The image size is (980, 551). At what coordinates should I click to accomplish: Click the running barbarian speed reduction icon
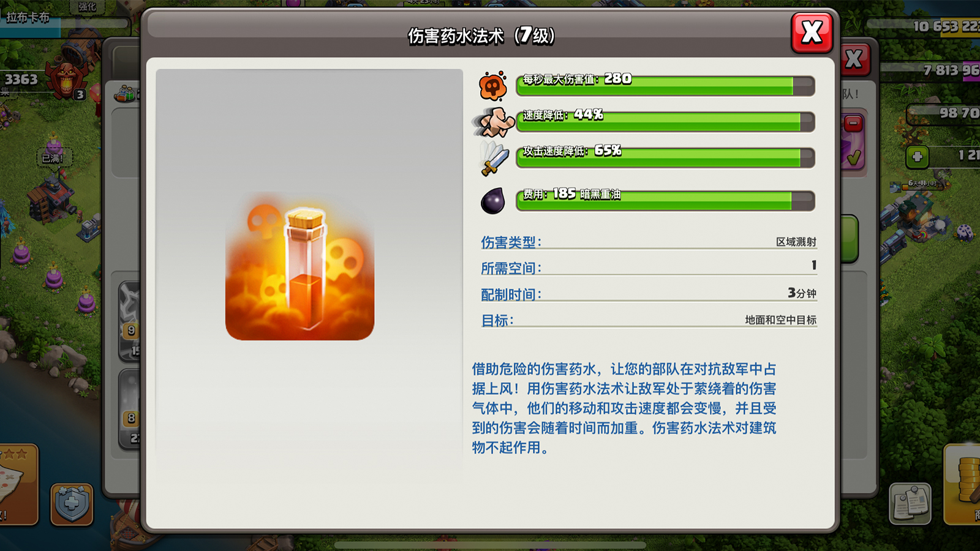click(494, 122)
